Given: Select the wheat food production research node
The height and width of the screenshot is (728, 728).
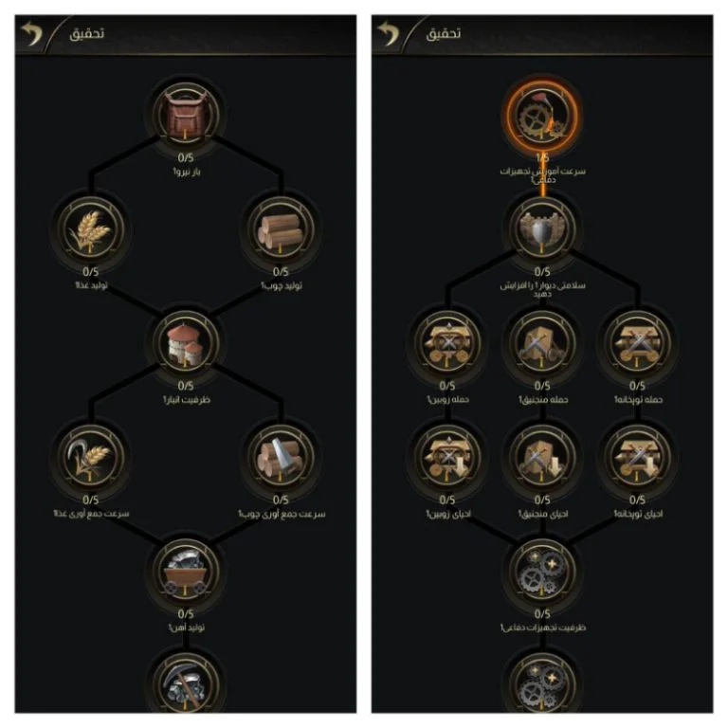Looking at the screenshot, I should pyautogui.click(x=91, y=228).
